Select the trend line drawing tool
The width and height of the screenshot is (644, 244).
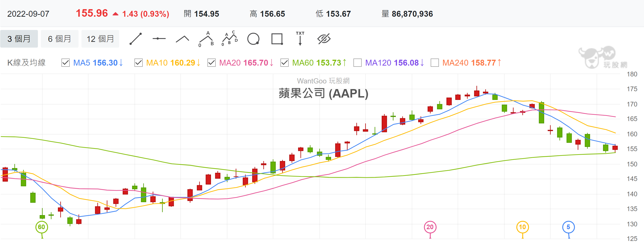[136, 39]
